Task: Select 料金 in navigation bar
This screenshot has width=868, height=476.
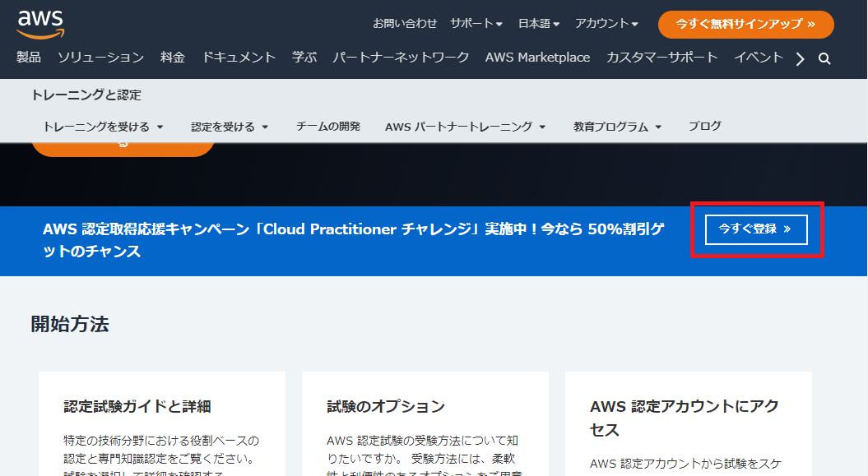Action: (x=173, y=58)
